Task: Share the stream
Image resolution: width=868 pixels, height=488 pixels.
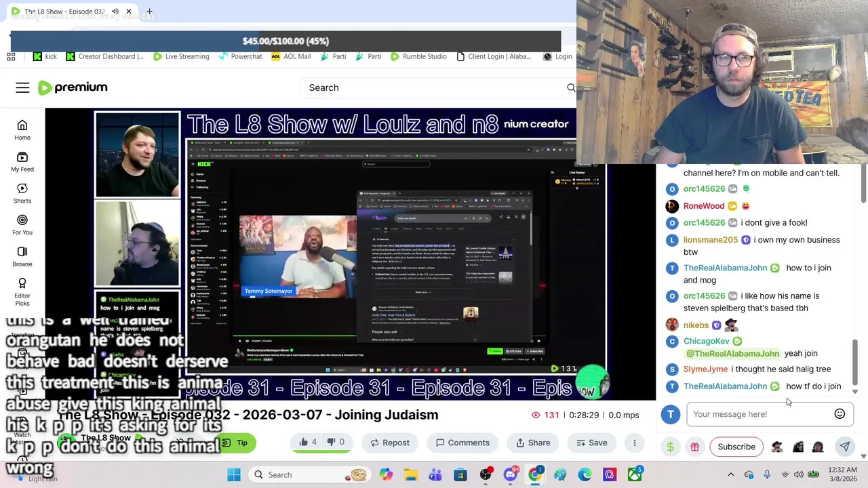Action: tap(533, 443)
